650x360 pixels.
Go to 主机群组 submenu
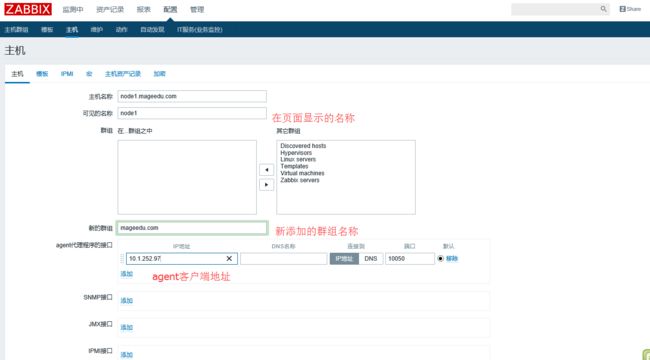16,30
